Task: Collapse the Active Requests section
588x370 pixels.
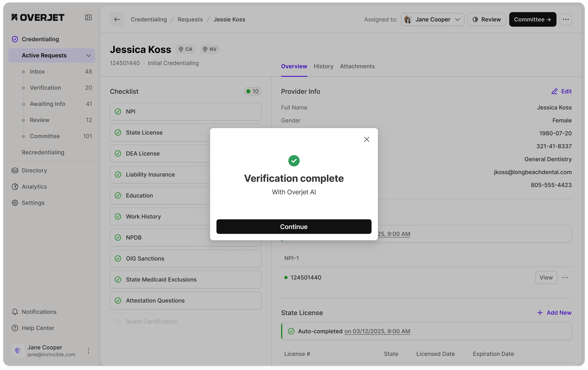Action: (88, 55)
